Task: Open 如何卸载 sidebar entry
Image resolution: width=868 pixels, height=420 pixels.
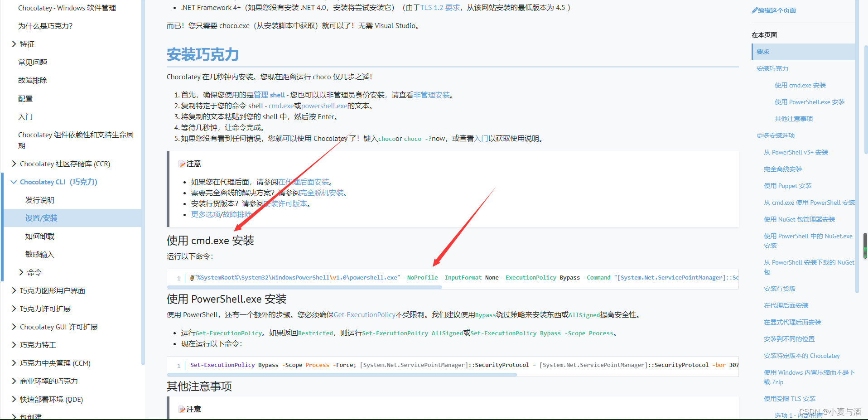Action: click(x=40, y=236)
